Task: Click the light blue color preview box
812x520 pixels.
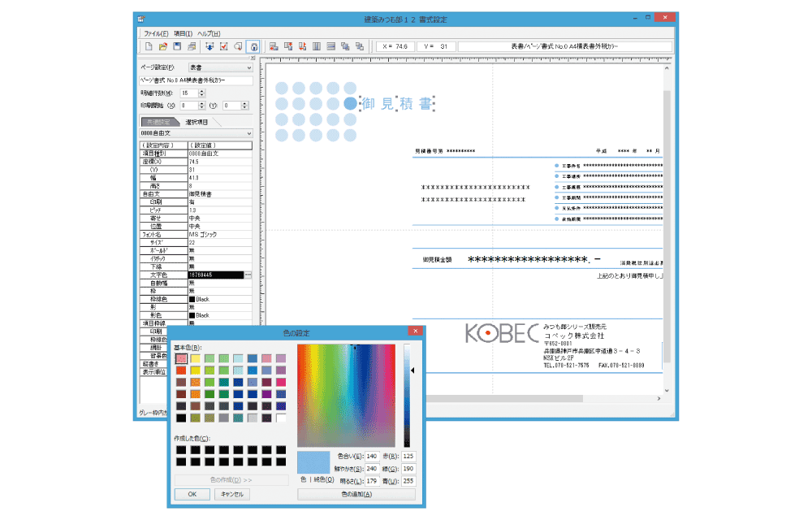Action: (x=313, y=462)
